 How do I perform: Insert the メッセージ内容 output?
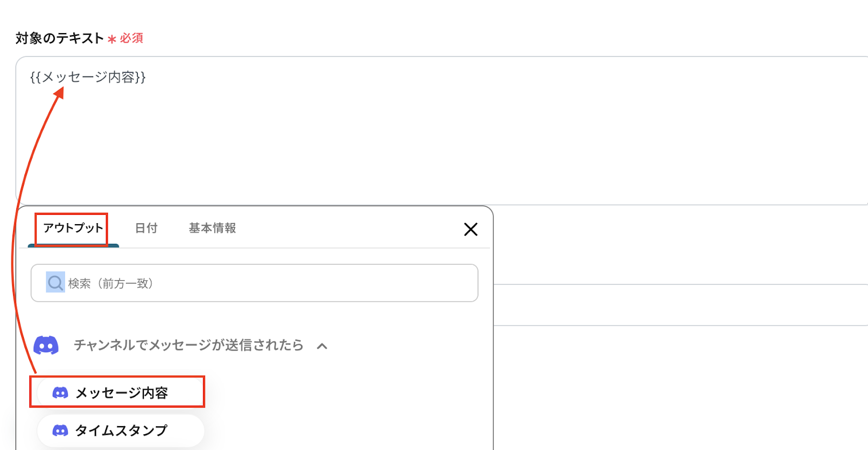[x=122, y=392]
